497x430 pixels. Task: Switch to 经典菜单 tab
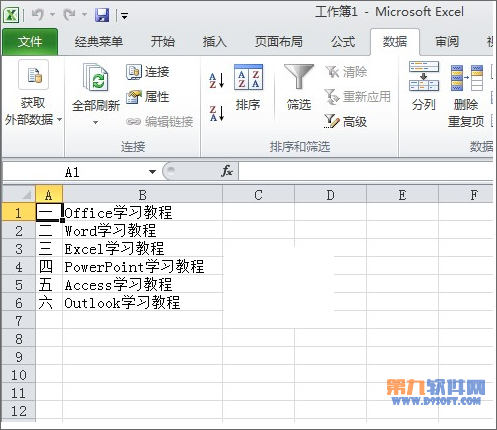pyautogui.click(x=99, y=42)
